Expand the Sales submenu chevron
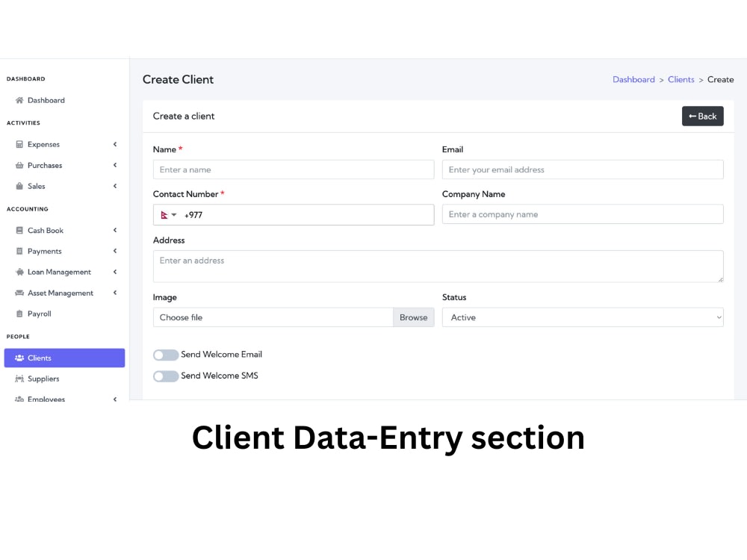The image size is (747, 560). click(115, 186)
